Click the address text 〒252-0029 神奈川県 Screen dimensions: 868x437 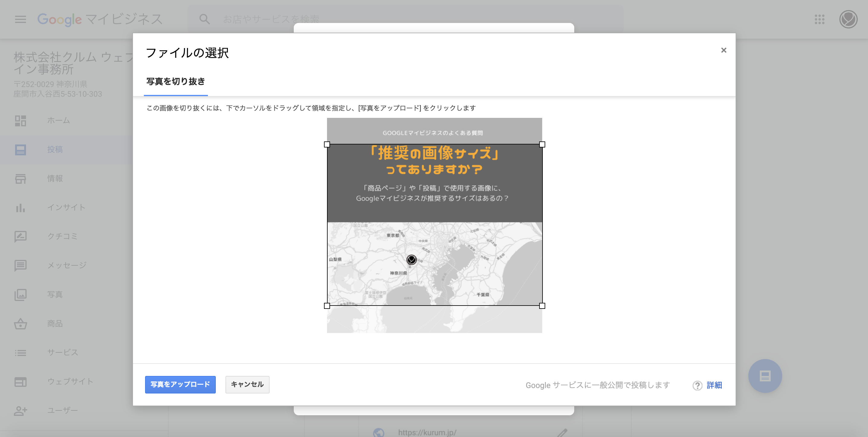[x=50, y=84]
